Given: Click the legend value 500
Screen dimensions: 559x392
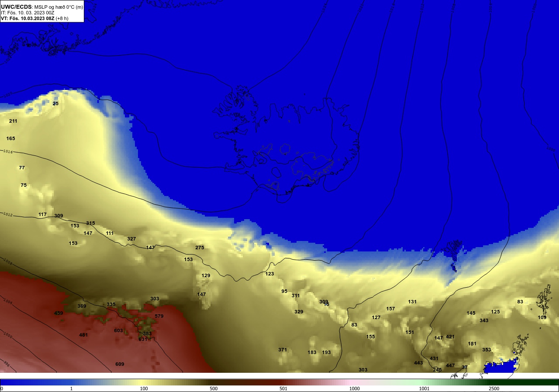Looking at the screenshot, I should [214, 389].
